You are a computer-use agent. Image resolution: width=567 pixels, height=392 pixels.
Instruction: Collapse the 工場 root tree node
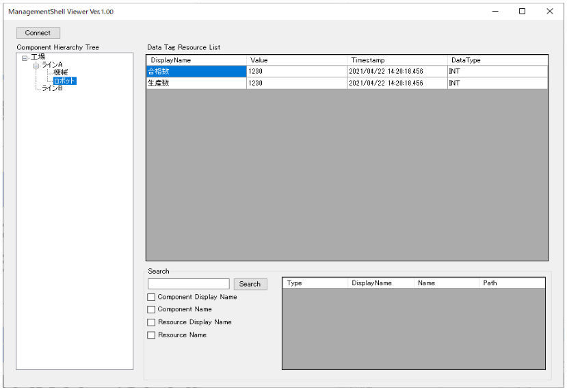tap(25, 57)
